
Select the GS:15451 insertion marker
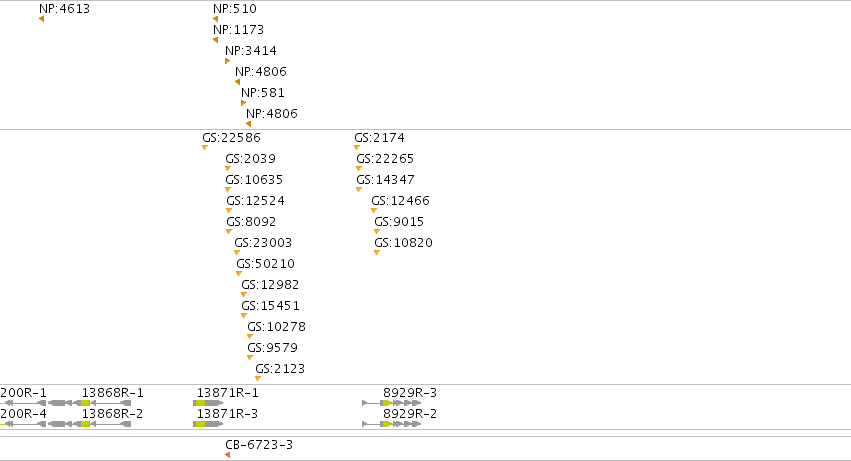pyautogui.click(x=244, y=315)
